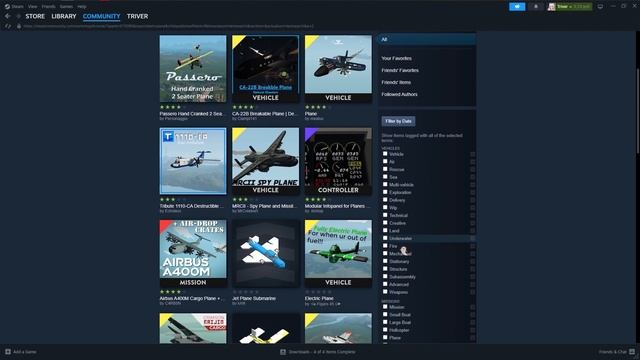The height and width of the screenshot is (360, 640).
Task: Open Electric Plane thumbnail
Action: (x=338, y=253)
